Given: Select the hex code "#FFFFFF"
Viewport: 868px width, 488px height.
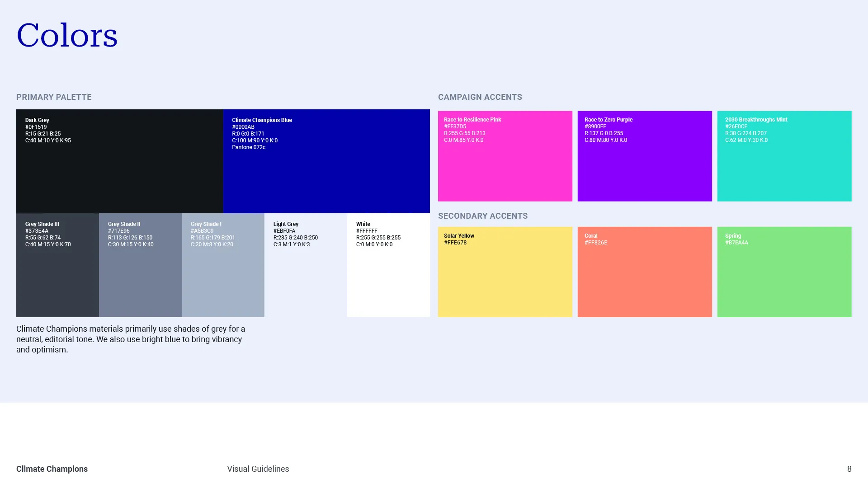Looking at the screenshot, I should [x=367, y=231].
